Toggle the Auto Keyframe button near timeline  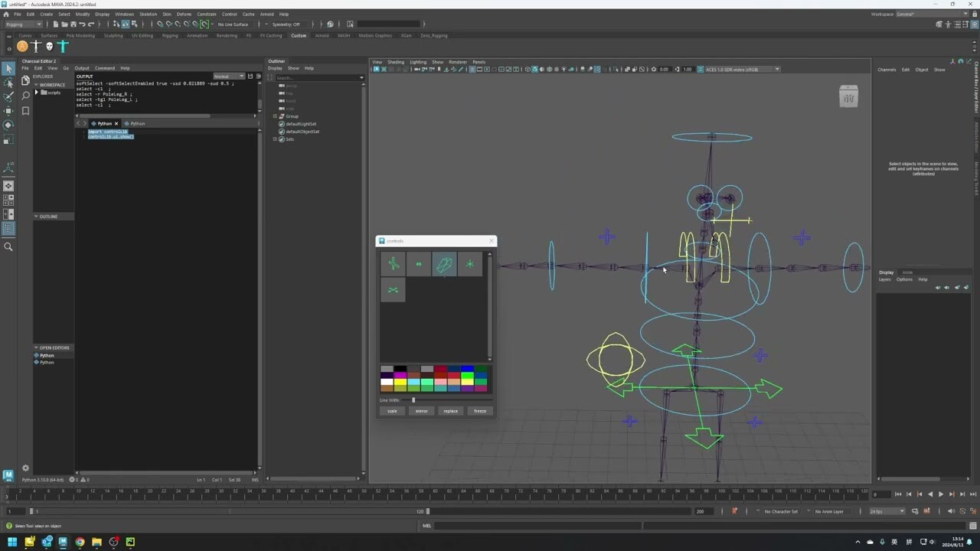[x=734, y=511]
